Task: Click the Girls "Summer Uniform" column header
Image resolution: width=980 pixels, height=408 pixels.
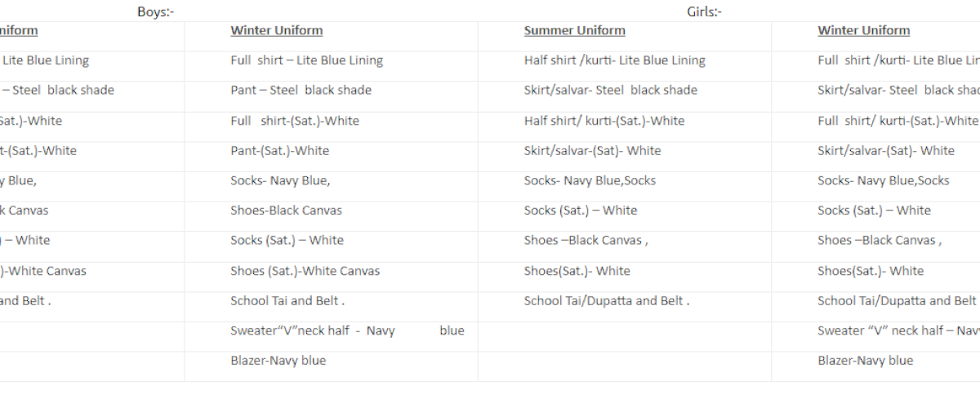Action: [574, 31]
